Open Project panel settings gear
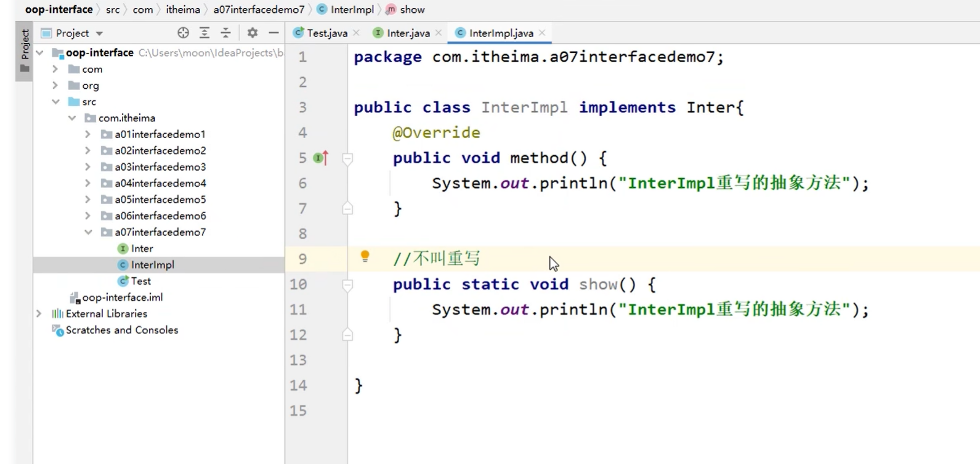This screenshot has width=980, height=464. (x=253, y=33)
